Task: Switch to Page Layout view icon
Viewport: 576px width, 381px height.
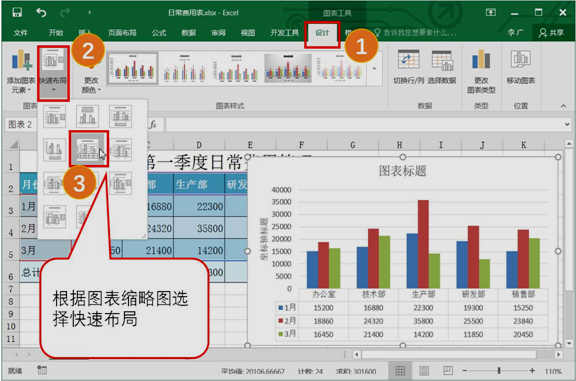Action: click(424, 371)
